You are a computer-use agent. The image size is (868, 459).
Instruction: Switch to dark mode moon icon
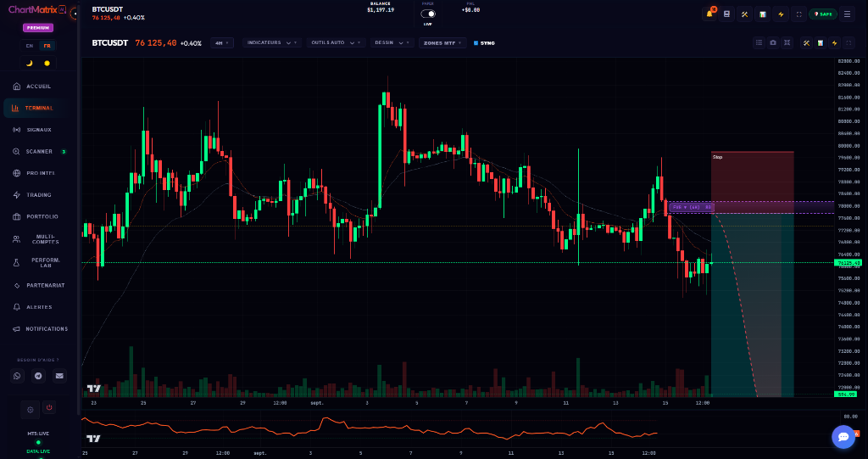tap(30, 63)
